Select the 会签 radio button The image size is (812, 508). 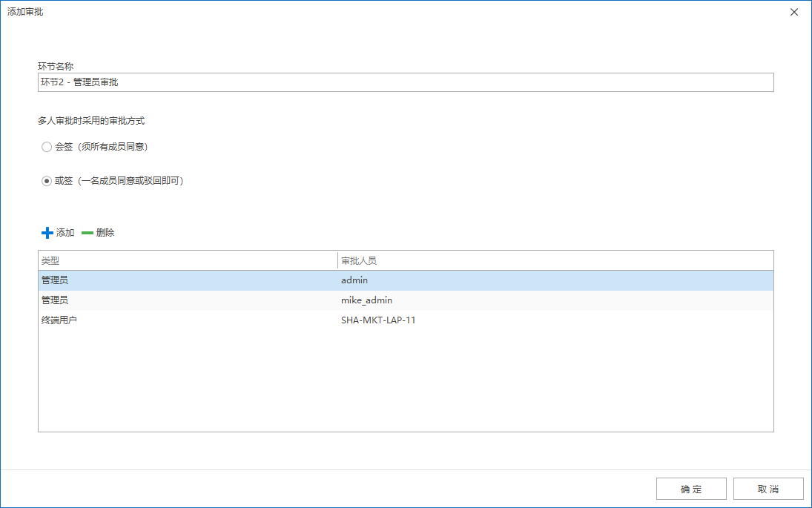tap(47, 147)
